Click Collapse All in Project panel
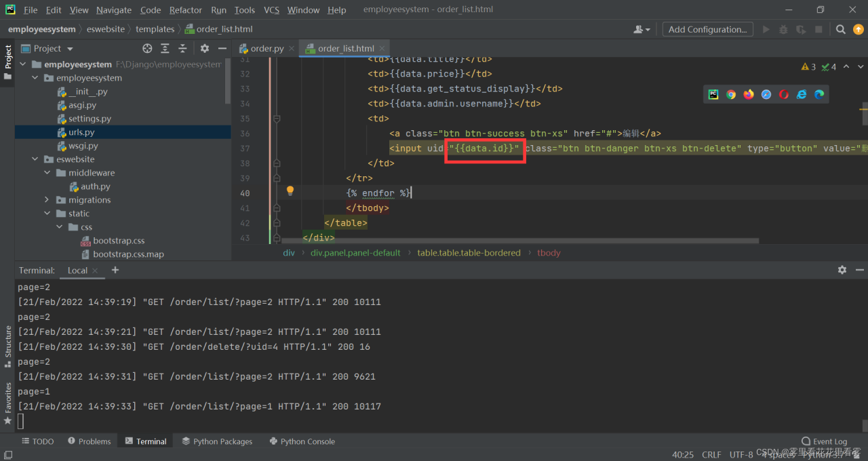The image size is (868, 461). [182, 48]
